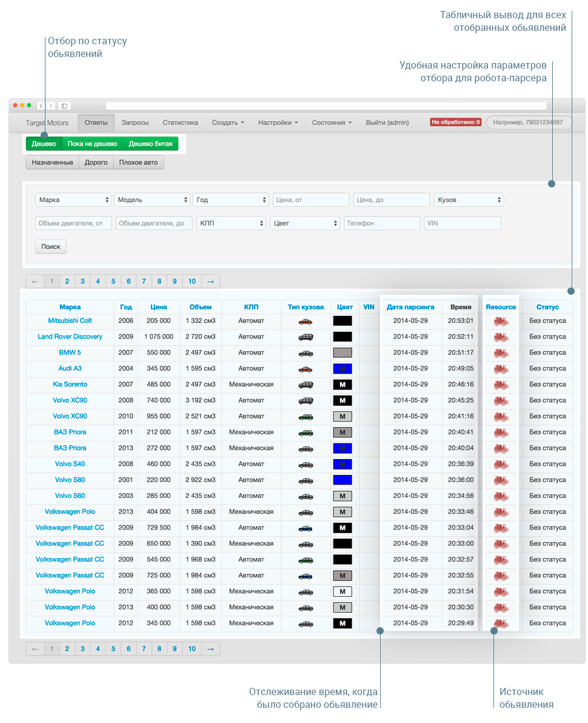
Task: Open the Статистика tab
Action: coord(180,123)
